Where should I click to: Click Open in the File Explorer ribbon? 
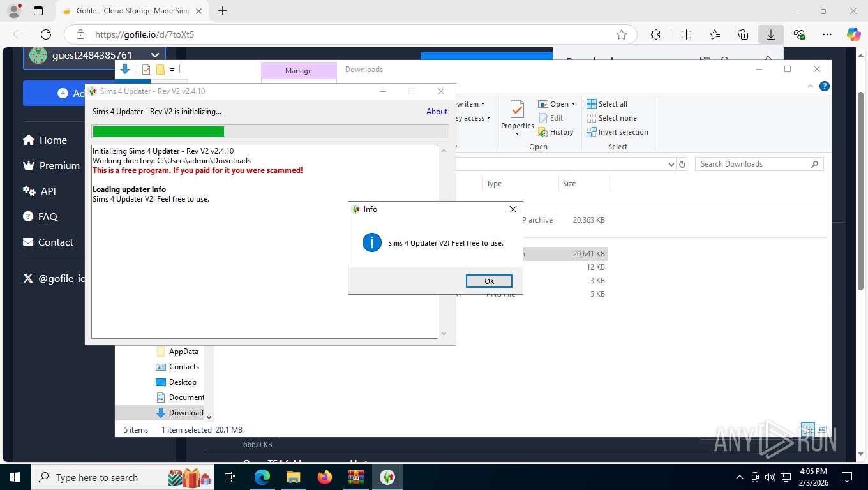point(553,104)
